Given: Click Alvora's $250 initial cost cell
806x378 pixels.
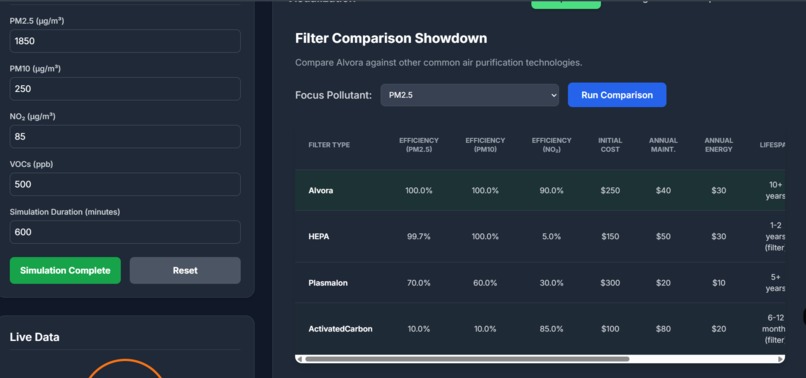Looking at the screenshot, I should pos(610,190).
